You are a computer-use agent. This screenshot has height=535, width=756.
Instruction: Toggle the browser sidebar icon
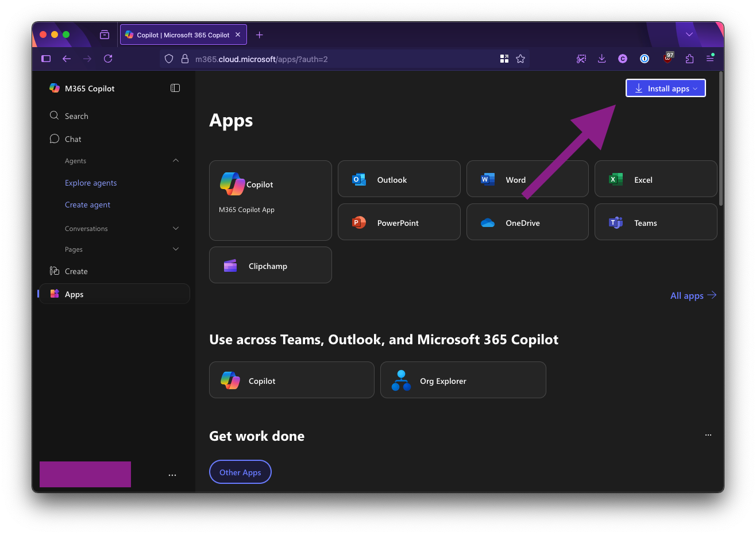[47, 59]
